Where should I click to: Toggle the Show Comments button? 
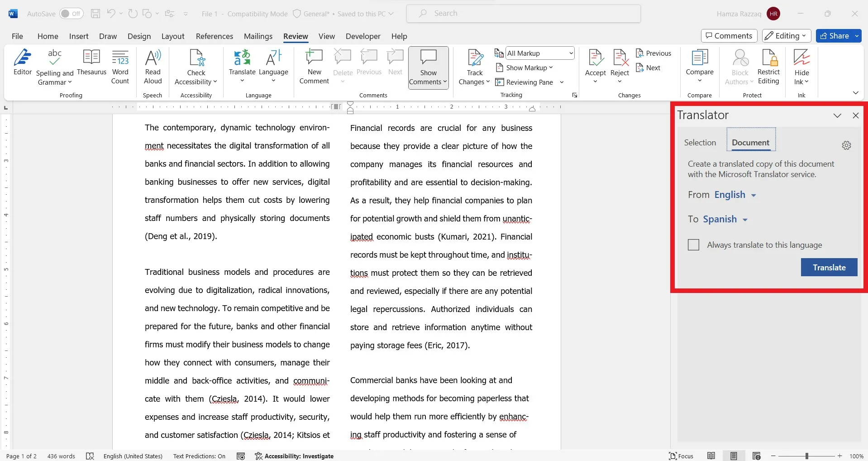pos(428,67)
